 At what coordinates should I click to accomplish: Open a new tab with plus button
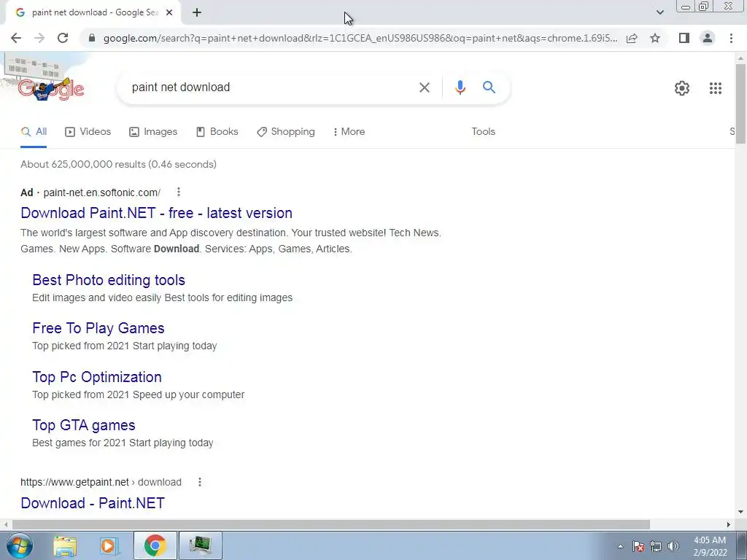coord(197,13)
